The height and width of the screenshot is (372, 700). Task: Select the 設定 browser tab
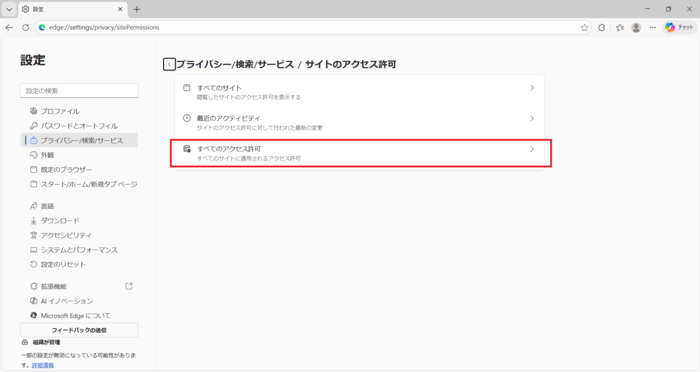74,9
